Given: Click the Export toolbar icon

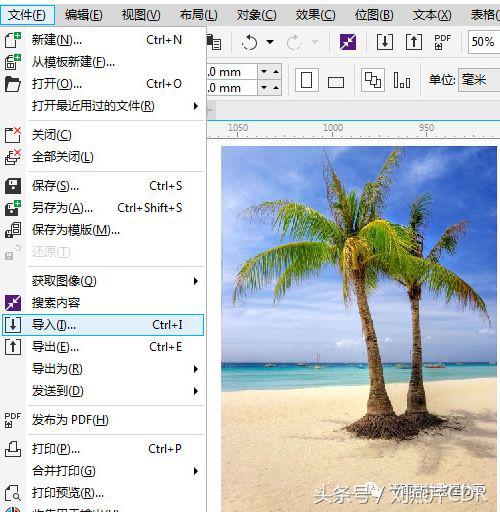Looking at the screenshot, I should pyautogui.click(x=414, y=42).
